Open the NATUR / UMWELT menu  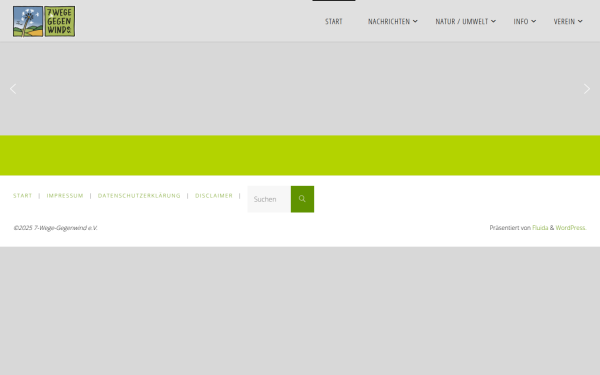(461, 21)
